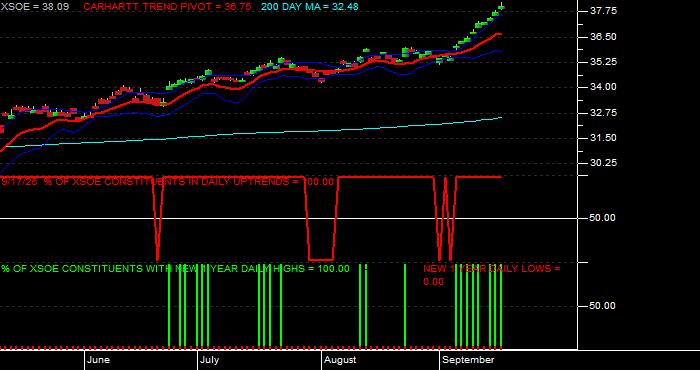Click the % with new 1 year daily highs text
Viewport: 700px width, 370px height.
tap(175, 269)
